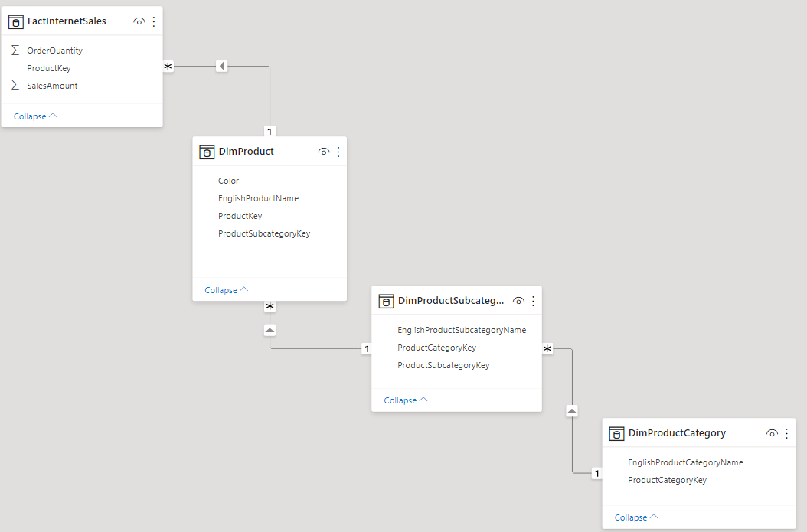The width and height of the screenshot is (807, 532).
Task: Toggle visibility of DimProductCategory table
Action: pos(772,433)
